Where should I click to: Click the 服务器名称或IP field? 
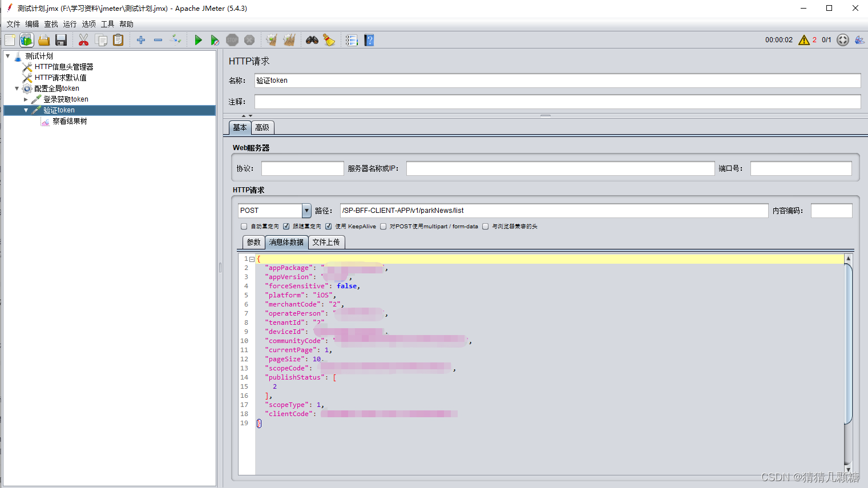tap(560, 168)
